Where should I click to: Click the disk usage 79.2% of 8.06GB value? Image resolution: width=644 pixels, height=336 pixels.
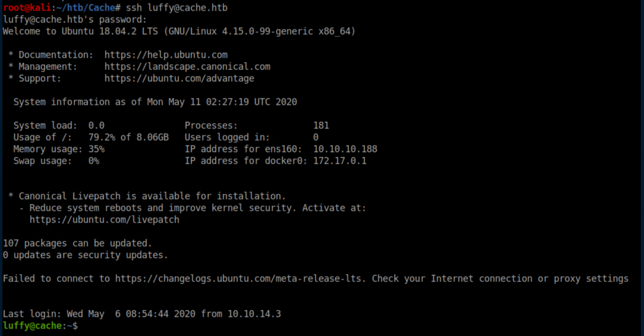click(x=128, y=137)
